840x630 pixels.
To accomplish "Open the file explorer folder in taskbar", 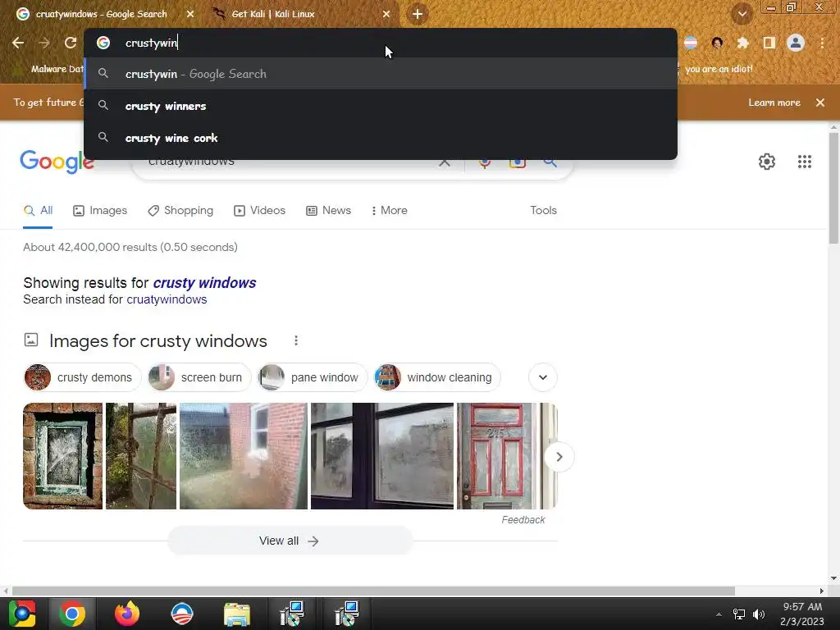I will [237, 614].
